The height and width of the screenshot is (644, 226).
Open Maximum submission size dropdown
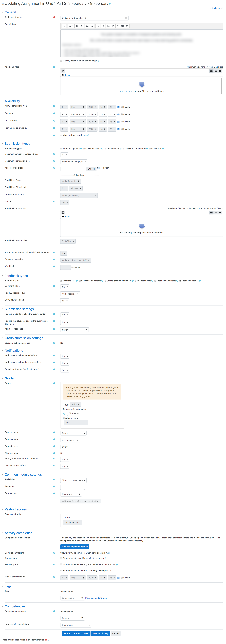(x=74, y=162)
